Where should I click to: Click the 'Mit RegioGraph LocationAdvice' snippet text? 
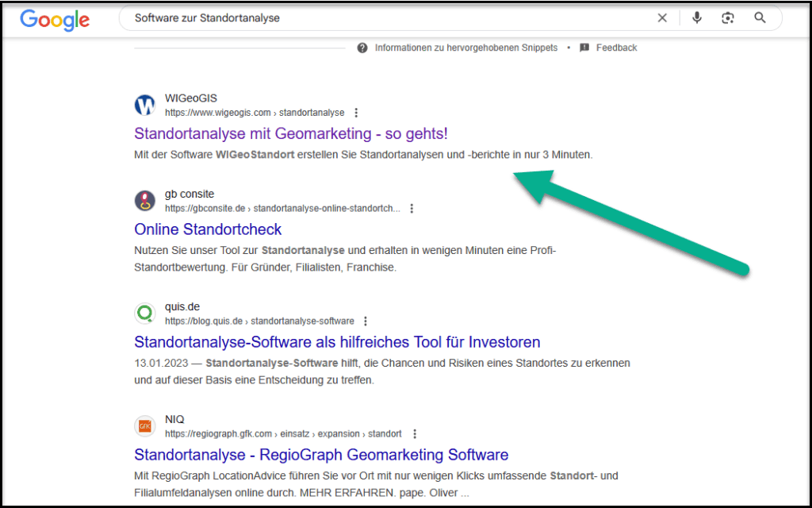coord(376,483)
